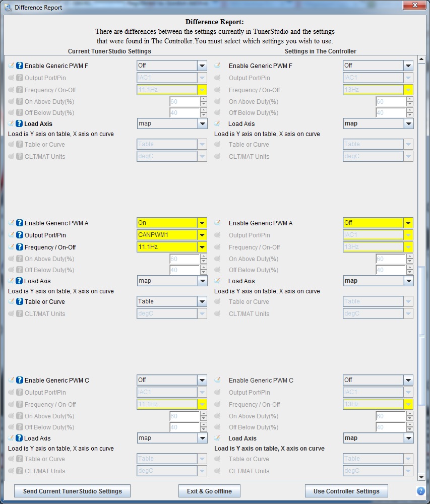
Task: Open TunerStudio Enable Generic PWM F dropdown
Action: tap(172, 66)
